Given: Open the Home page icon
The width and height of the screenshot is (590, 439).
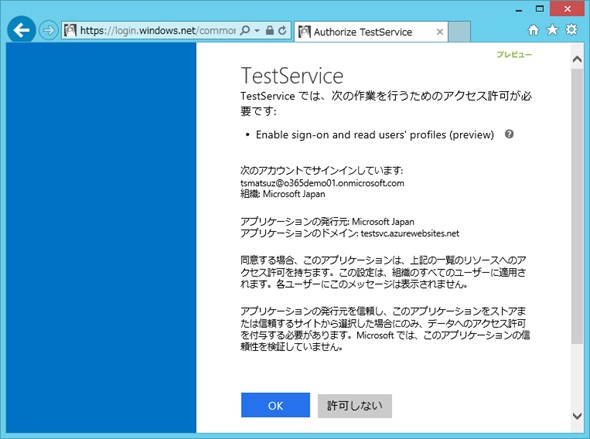Looking at the screenshot, I should tap(533, 30).
